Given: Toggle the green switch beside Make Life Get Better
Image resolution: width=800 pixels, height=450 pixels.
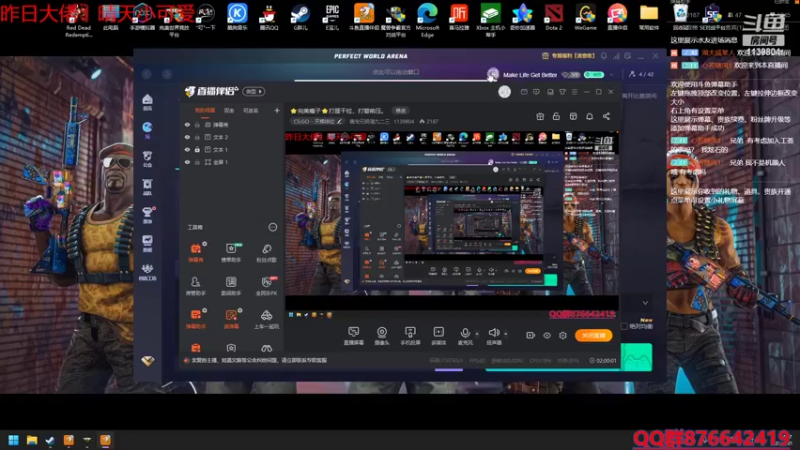Looking at the screenshot, I should pos(594,74).
